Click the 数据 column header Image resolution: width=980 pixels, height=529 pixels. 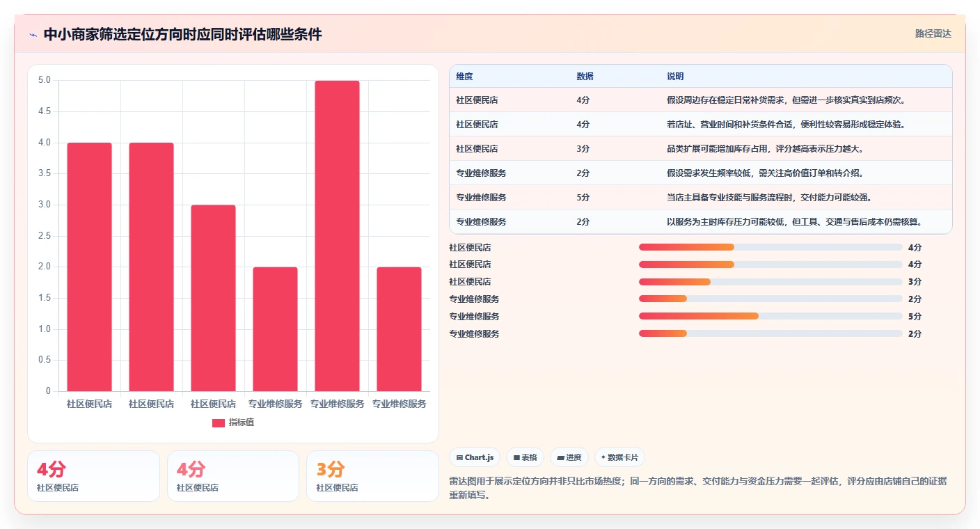585,77
